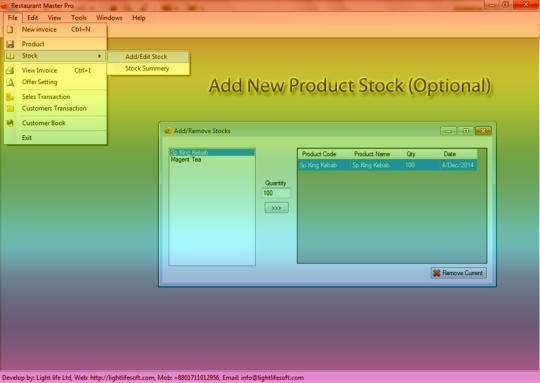This screenshot has height=383, width=540.
Task: Choose View Invoice menu entry
Action: 55,70
